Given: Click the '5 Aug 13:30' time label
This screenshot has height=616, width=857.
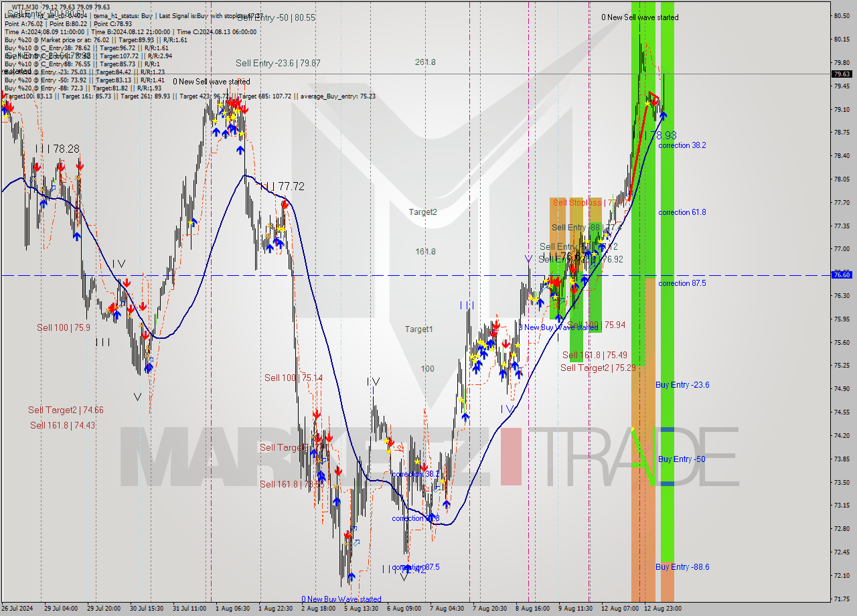Looking at the screenshot, I should [361, 609].
